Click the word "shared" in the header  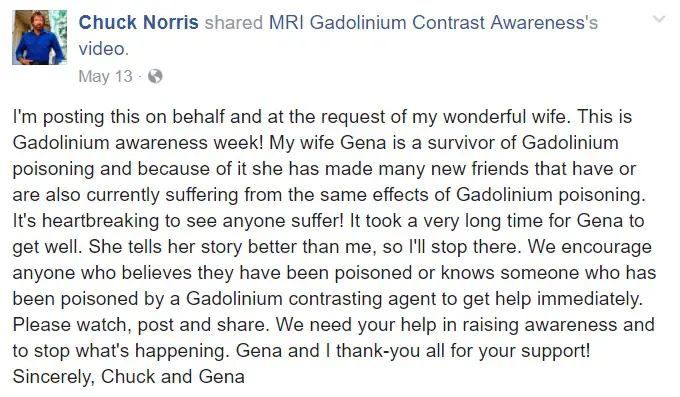pos(234,23)
